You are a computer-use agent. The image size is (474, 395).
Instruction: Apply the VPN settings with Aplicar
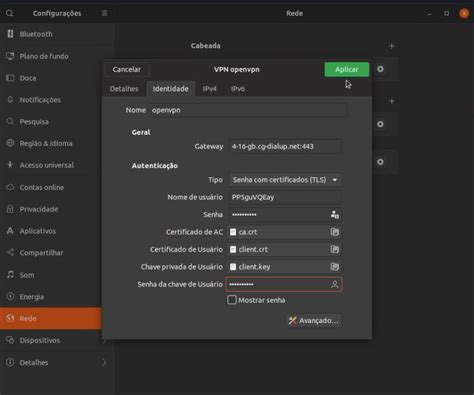point(347,69)
